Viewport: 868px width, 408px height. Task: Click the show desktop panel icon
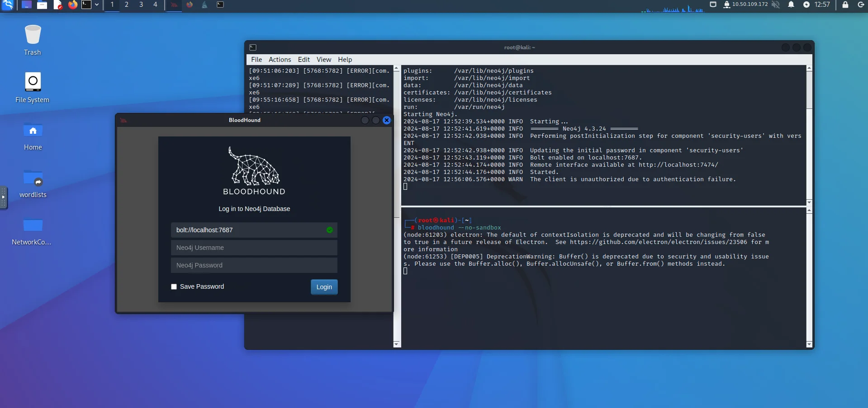coord(27,5)
